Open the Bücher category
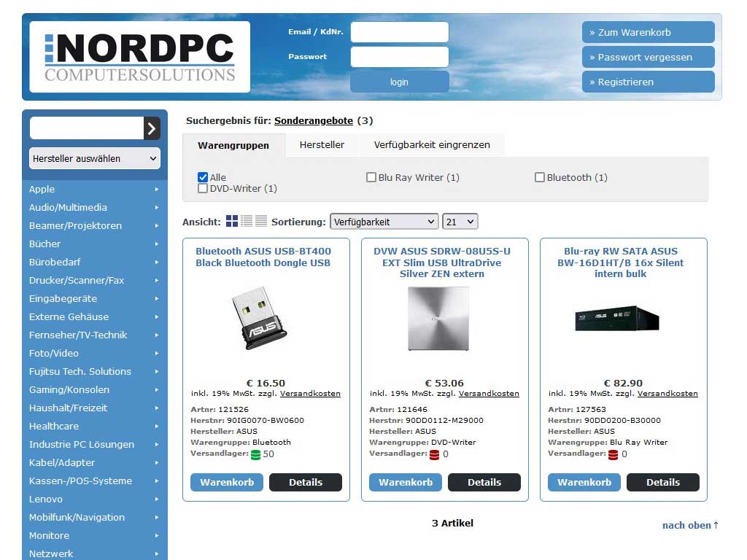This screenshot has height=560, width=747. tap(44, 244)
